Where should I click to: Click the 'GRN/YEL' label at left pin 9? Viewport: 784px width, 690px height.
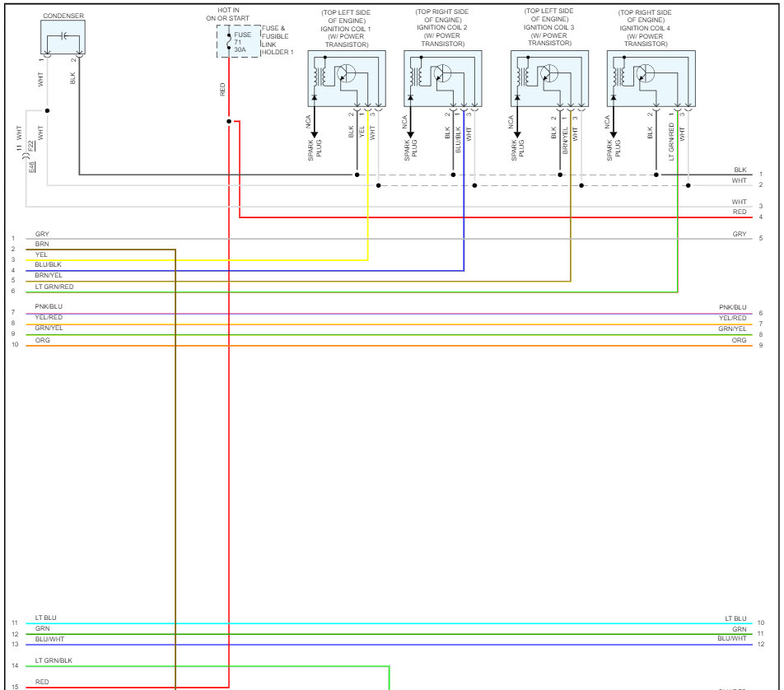point(49,329)
